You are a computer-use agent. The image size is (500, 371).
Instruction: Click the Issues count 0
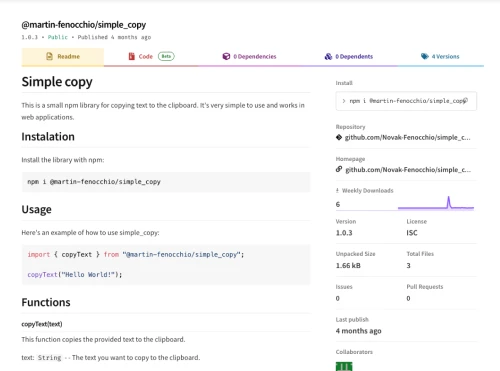point(338,298)
